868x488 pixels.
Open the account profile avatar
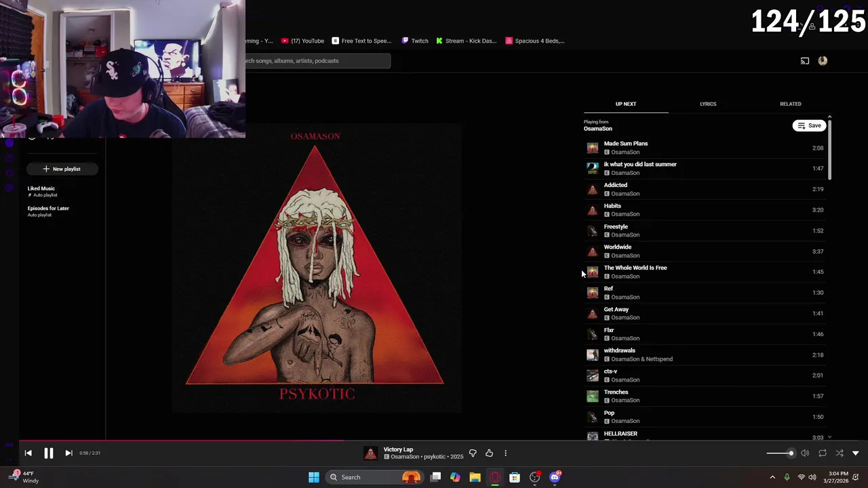(823, 60)
